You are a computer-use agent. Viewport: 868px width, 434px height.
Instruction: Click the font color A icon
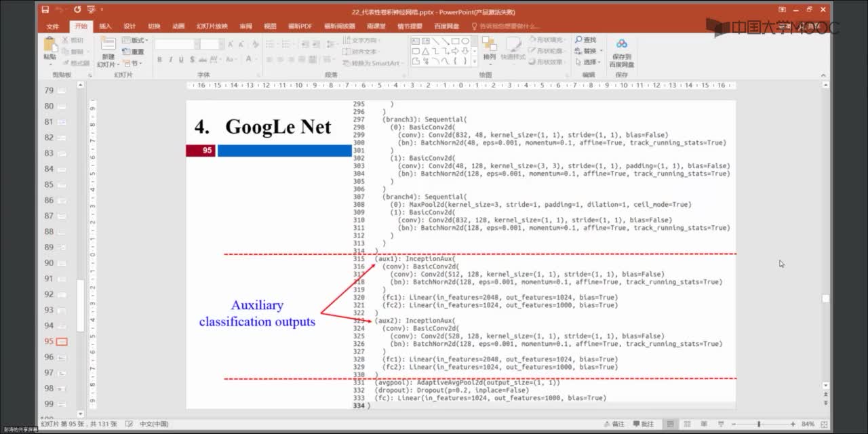coord(248,60)
